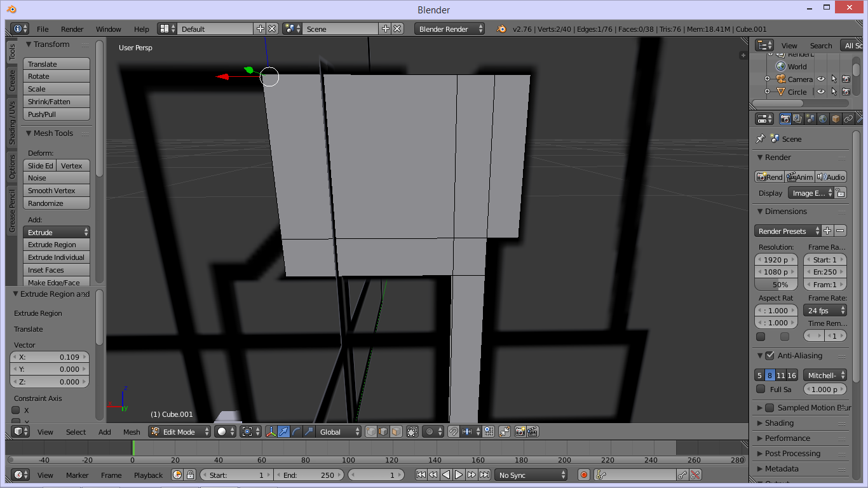Toggle the 3D transform manipulator icon
868x488 pixels.
click(271, 431)
